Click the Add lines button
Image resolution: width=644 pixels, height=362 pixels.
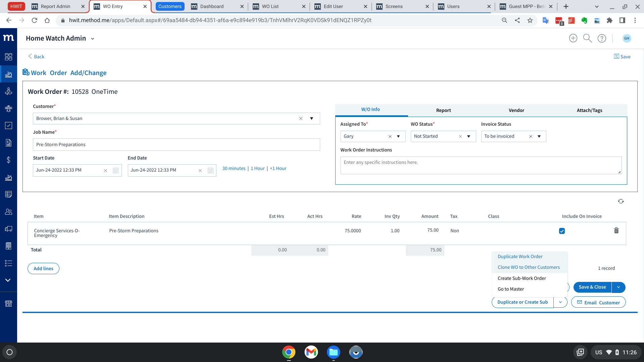coord(43,268)
